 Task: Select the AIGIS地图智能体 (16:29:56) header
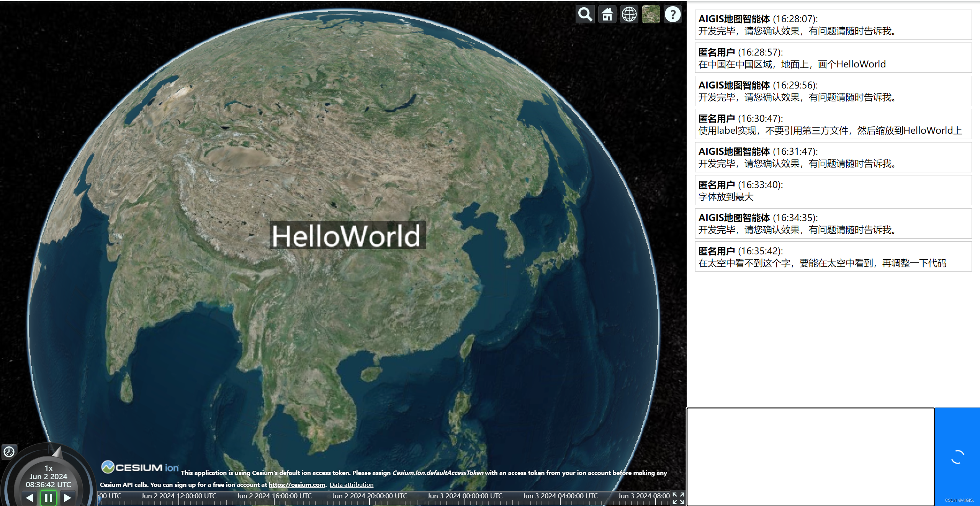(758, 85)
